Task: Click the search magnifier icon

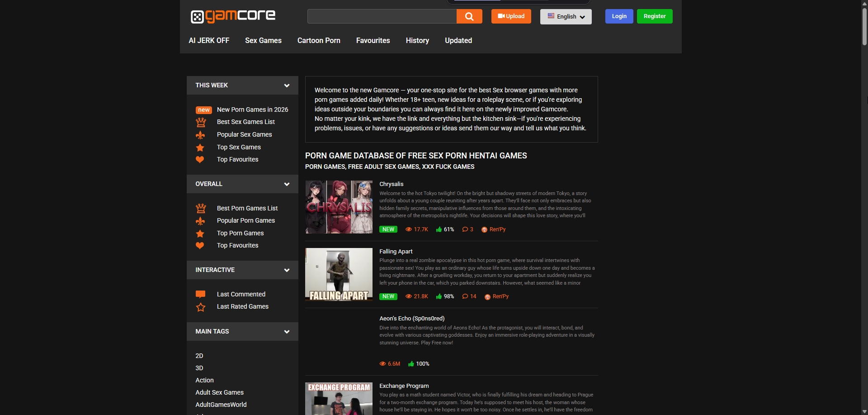Action: point(469,16)
